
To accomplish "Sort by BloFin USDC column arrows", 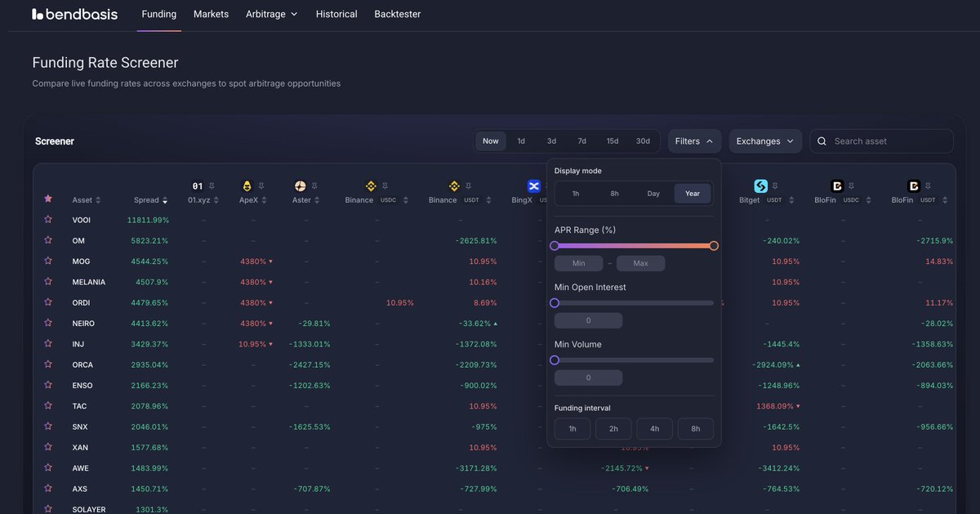I will (x=868, y=200).
